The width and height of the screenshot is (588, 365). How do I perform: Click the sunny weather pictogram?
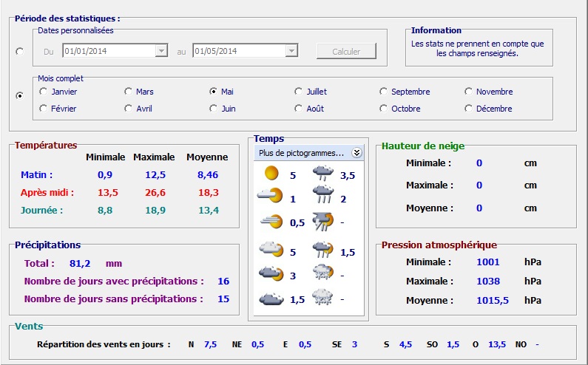(271, 174)
